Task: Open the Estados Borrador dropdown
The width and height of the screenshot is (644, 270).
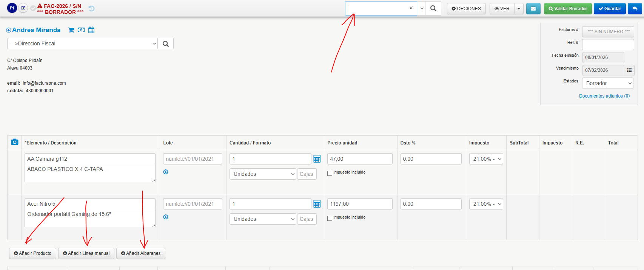Action: click(608, 83)
